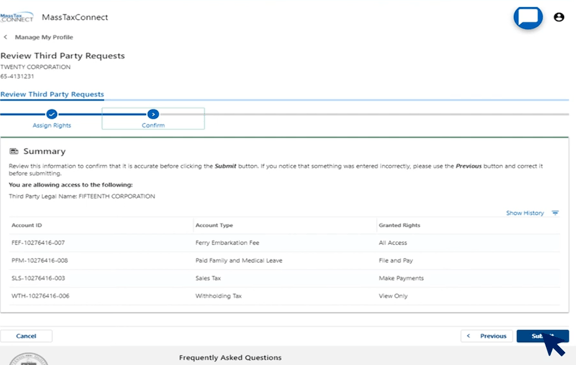The width and height of the screenshot is (576, 365).
Task: Go back to Manage My Profile
Action: pyautogui.click(x=44, y=37)
